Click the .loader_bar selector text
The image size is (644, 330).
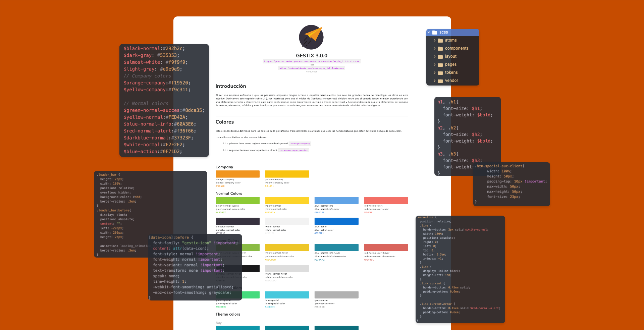pyautogui.click(x=108, y=175)
